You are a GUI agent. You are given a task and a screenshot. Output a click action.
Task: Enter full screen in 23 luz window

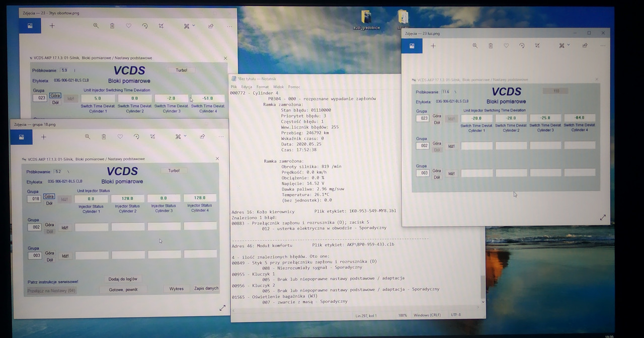point(603,217)
